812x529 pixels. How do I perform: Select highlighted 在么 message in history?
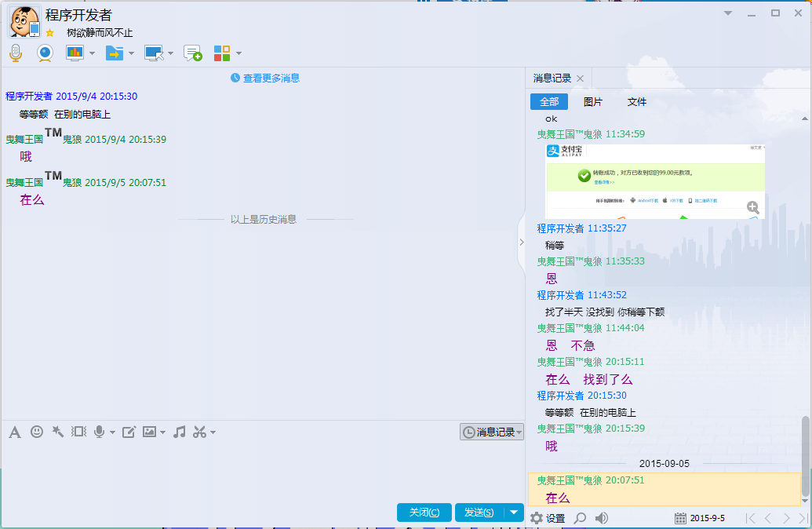[665, 489]
